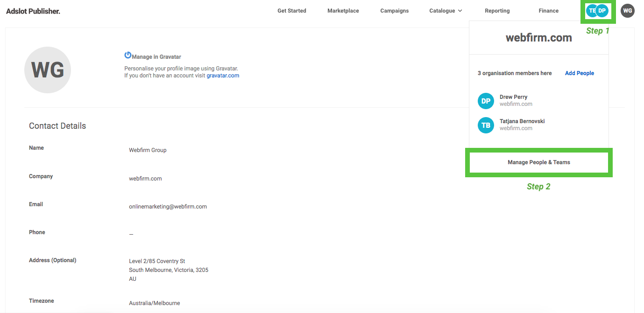644x313 pixels.
Task: Open the Get Started page
Action: pyautogui.click(x=292, y=11)
